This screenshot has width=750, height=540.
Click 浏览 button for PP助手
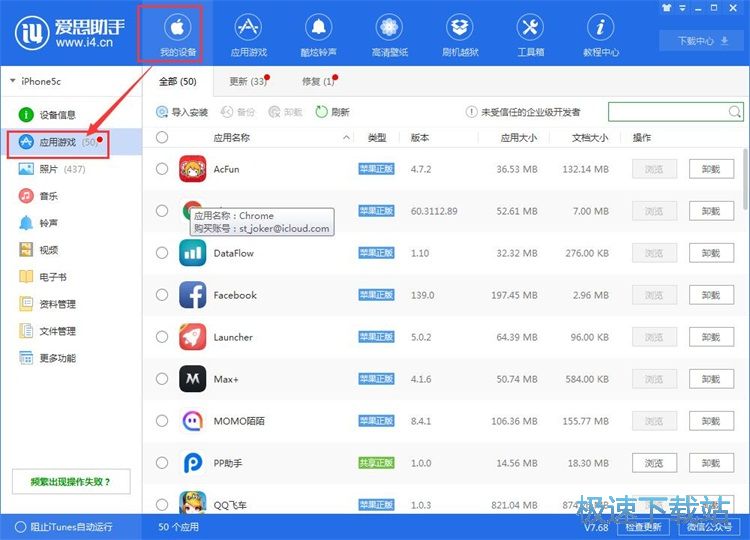pos(654,463)
